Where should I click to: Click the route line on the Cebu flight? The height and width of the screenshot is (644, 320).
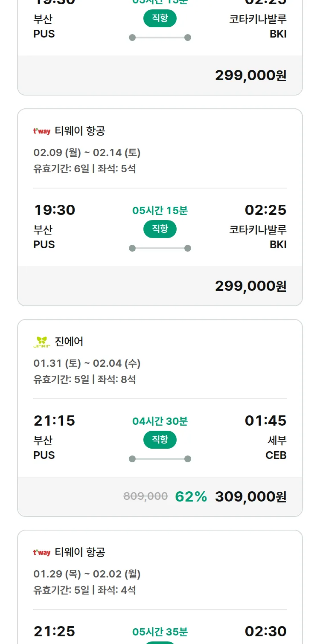coord(160,459)
